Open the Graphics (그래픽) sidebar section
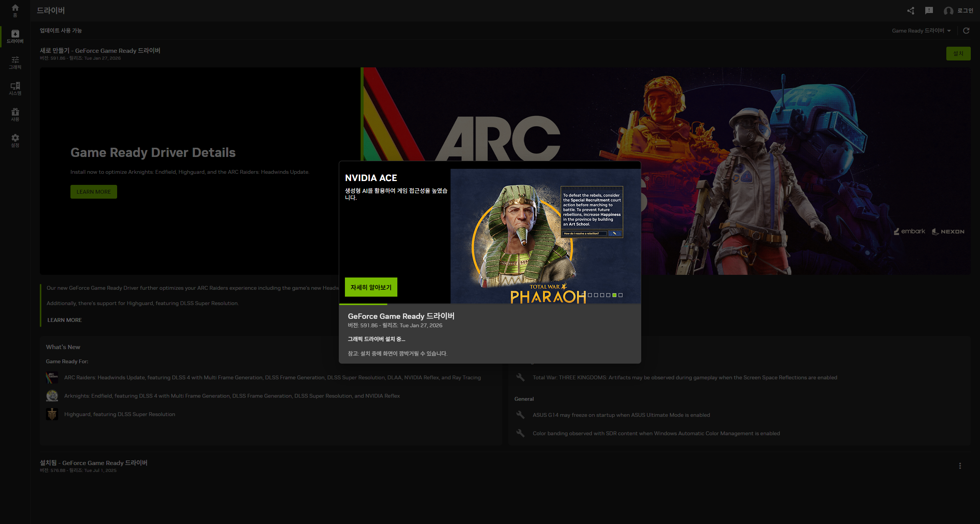This screenshot has height=524, width=980. 15,62
